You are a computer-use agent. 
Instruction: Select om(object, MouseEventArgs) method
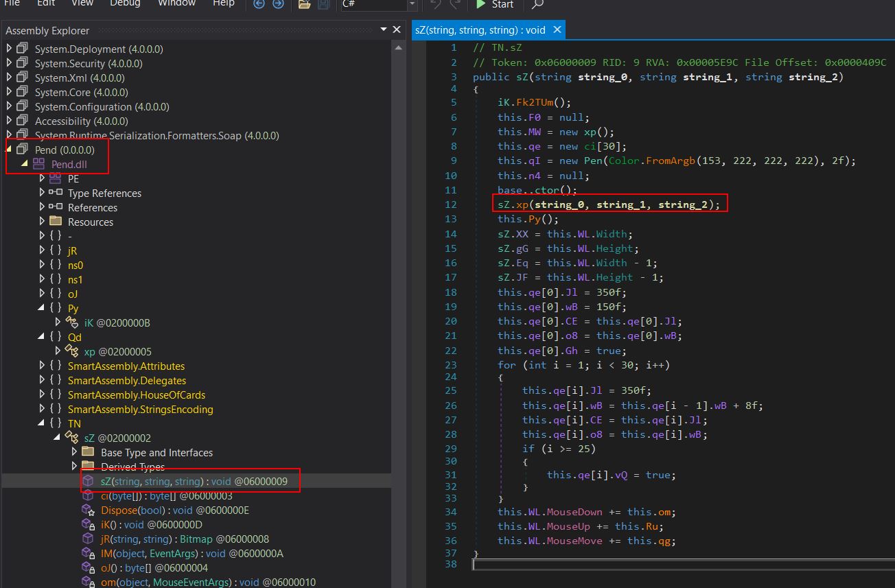pos(208,582)
